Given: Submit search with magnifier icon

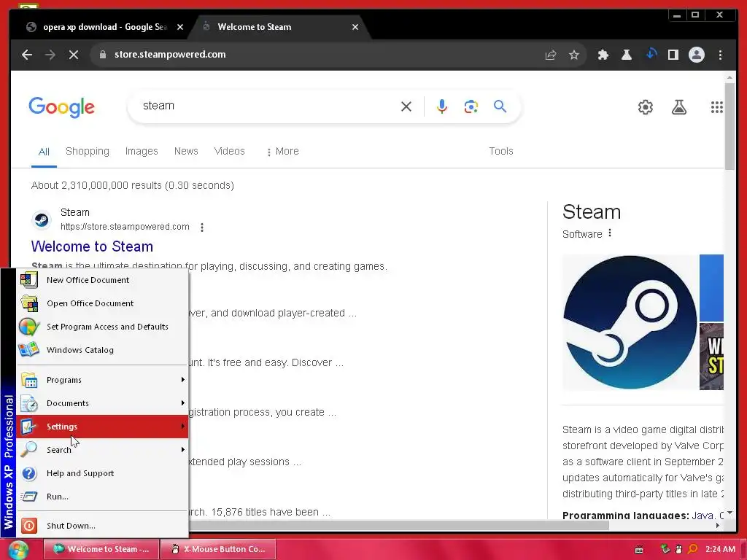Looking at the screenshot, I should pos(500,106).
